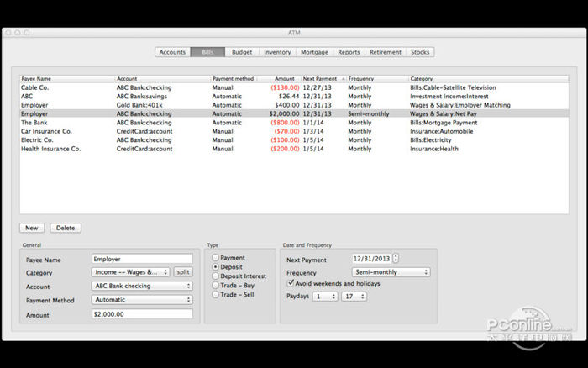Select the Payment radio button
Viewport: 588px width, 368px height.
click(216, 258)
